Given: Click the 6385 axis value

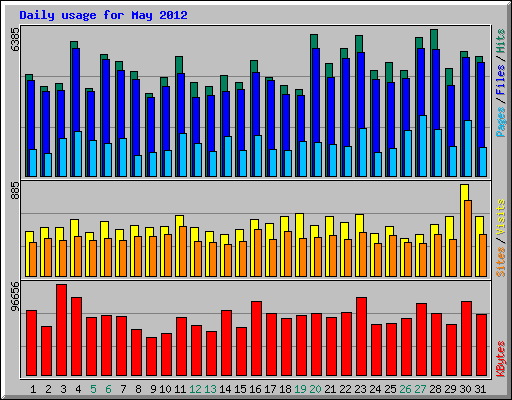Looking at the screenshot, I should pos(15,39).
